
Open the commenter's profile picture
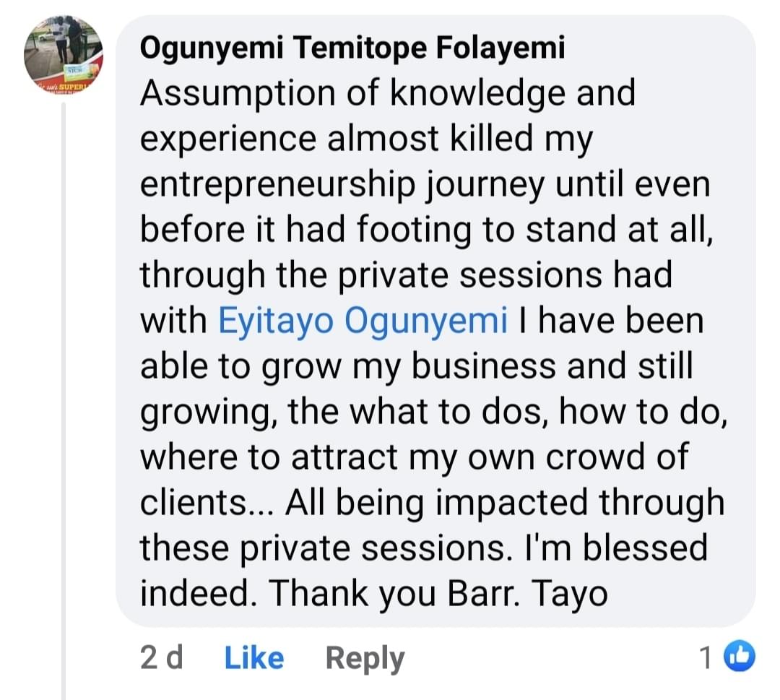pyautogui.click(x=63, y=58)
